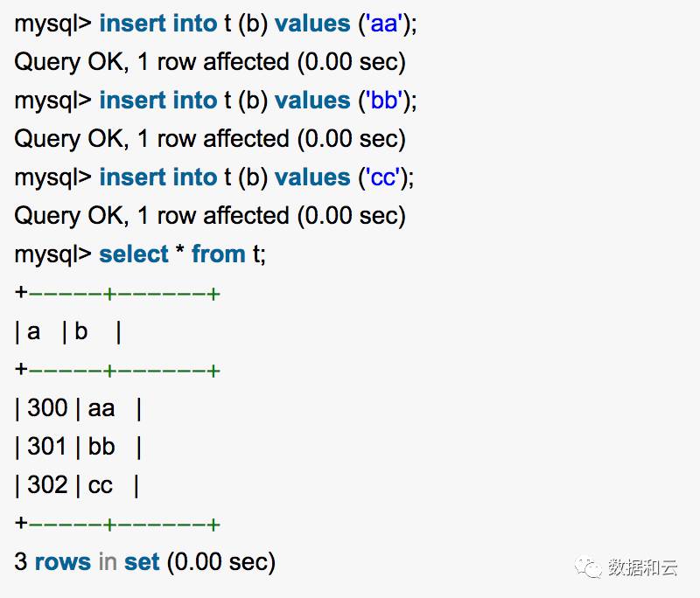Click Query OK line below the 'aa' insert

tap(210, 62)
